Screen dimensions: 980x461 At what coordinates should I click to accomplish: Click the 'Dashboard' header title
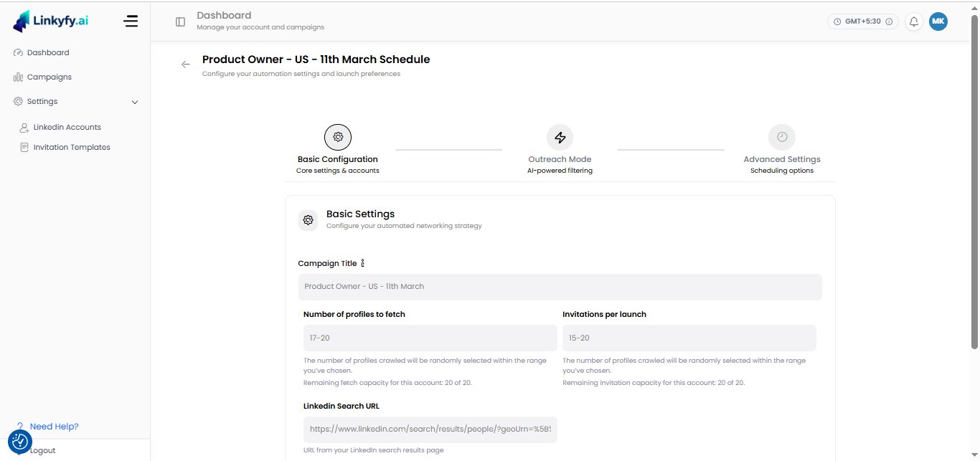tap(224, 15)
